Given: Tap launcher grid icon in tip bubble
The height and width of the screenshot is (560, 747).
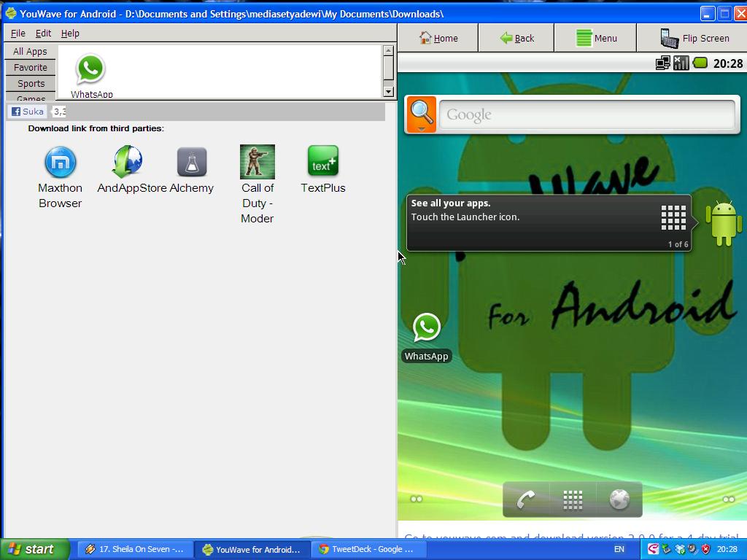Looking at the screenshot, I should tap(673, 217).
